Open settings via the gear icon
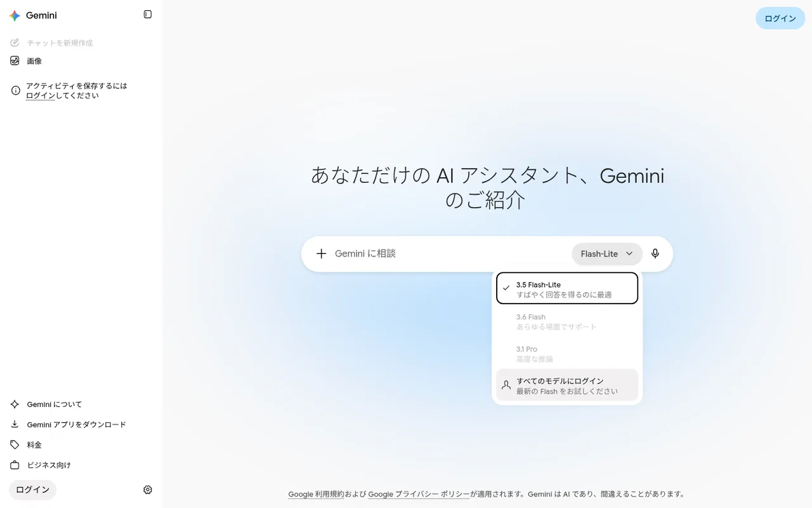The width and height of the screenshot is (812, 508). [x=148, y=490]
